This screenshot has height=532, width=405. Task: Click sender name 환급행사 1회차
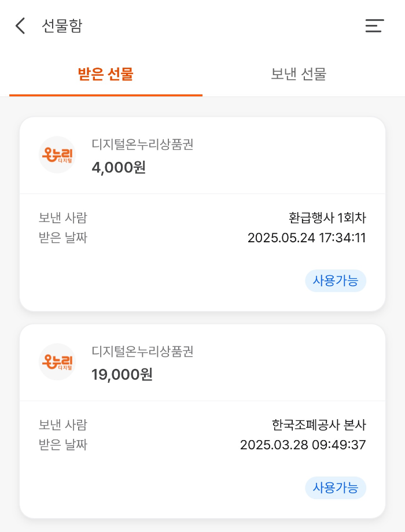click(x=327, y=218)
